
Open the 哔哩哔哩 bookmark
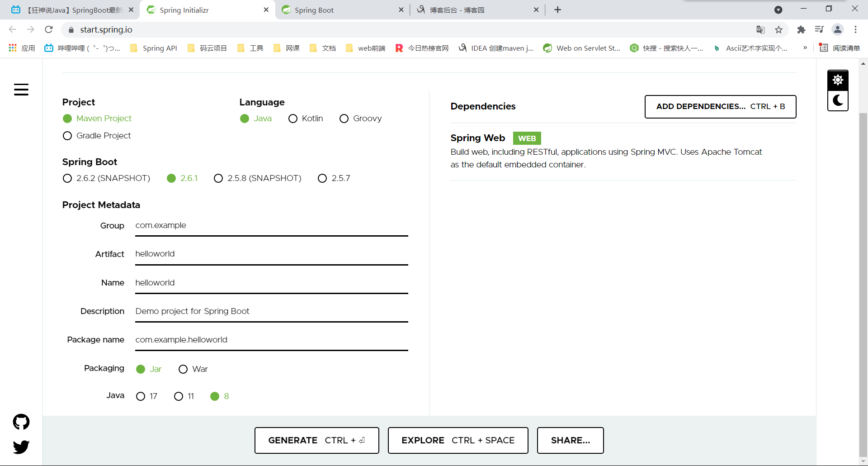(x=82, y=48)
